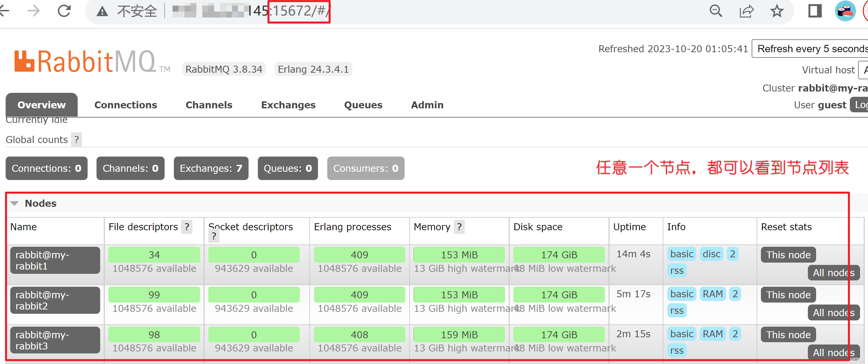Click the Erlang processes column header
The height and width of the screenshot is (364, 868).
(x=352, y=227)
